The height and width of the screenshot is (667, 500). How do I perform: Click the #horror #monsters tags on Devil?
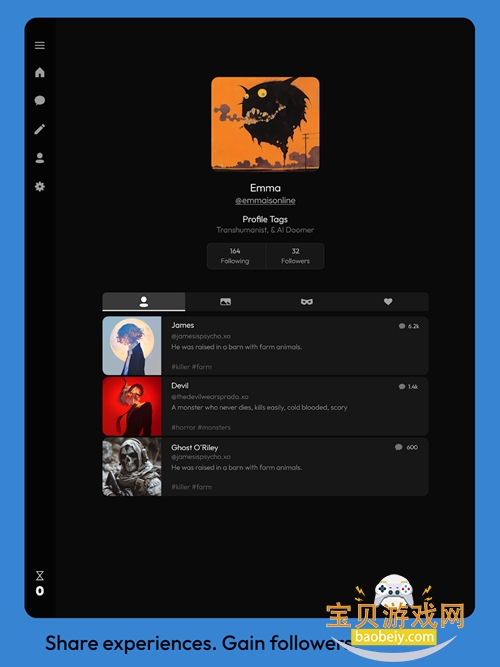(201, 427)
